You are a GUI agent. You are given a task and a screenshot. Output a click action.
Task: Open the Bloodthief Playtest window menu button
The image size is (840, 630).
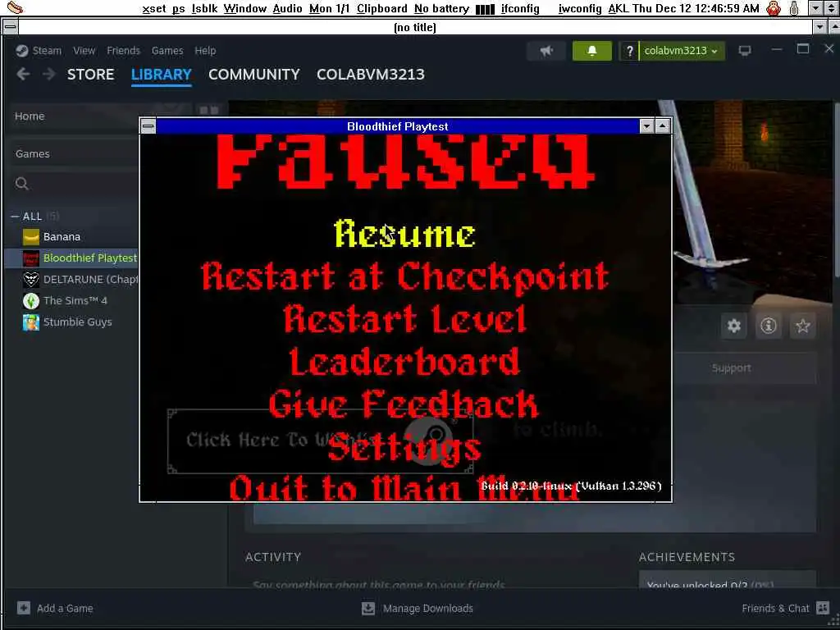tap(148, 126)
